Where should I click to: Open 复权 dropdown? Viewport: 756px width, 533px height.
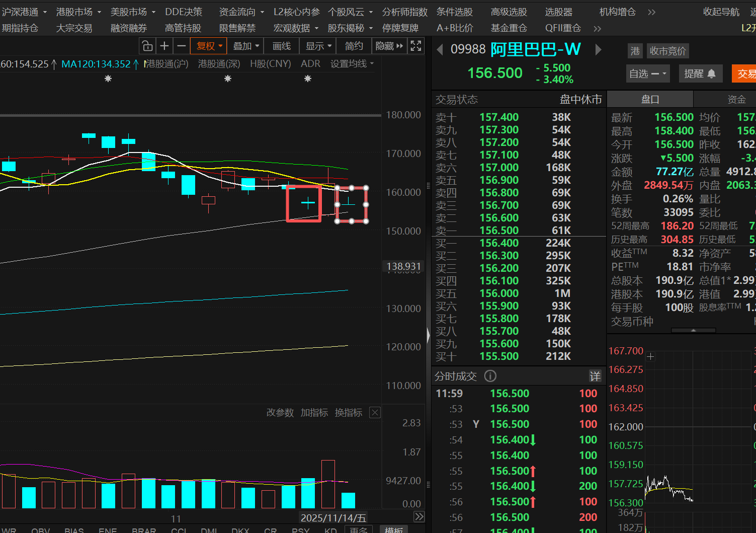tap(209, 46)
